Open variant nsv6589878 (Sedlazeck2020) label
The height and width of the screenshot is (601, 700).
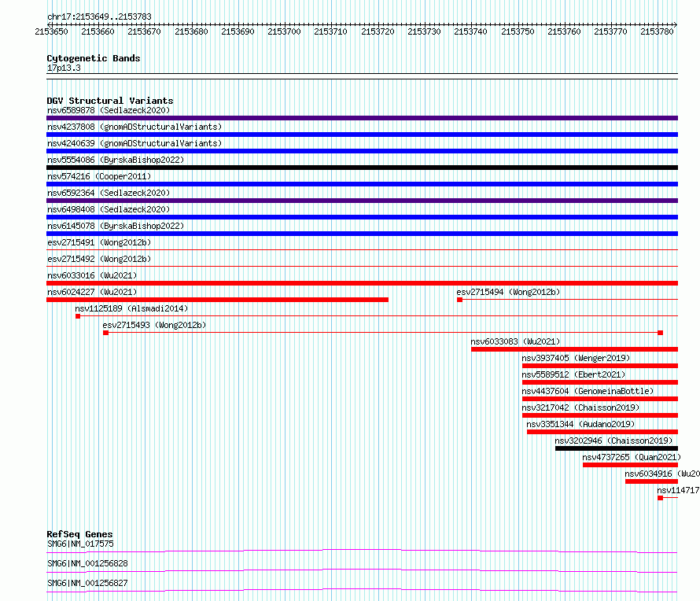(x=109, y=110)
